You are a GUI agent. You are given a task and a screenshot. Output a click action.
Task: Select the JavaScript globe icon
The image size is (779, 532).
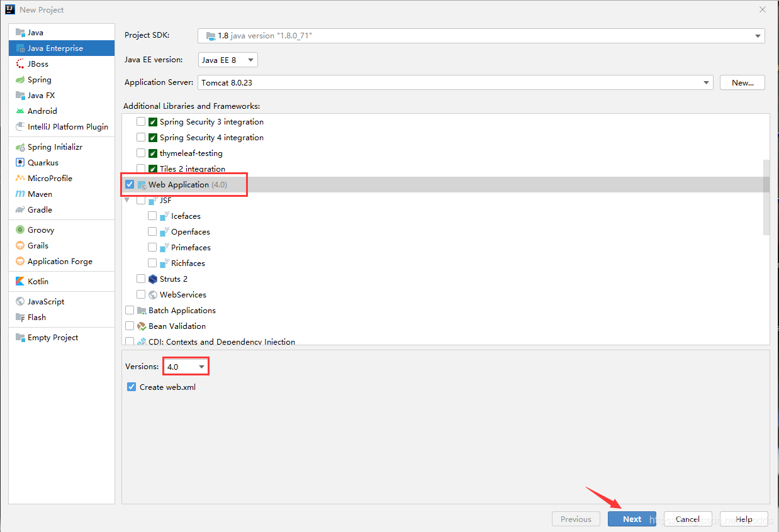(20, 301)
